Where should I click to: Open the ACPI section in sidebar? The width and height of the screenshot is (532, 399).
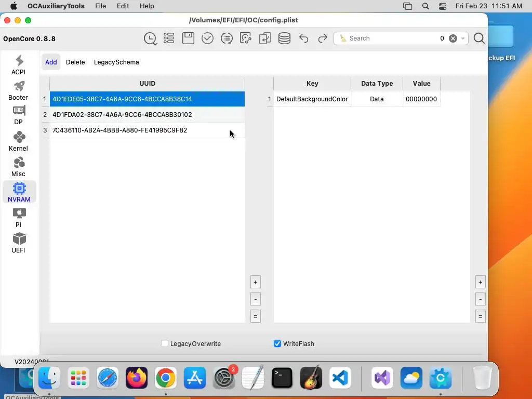19,65
